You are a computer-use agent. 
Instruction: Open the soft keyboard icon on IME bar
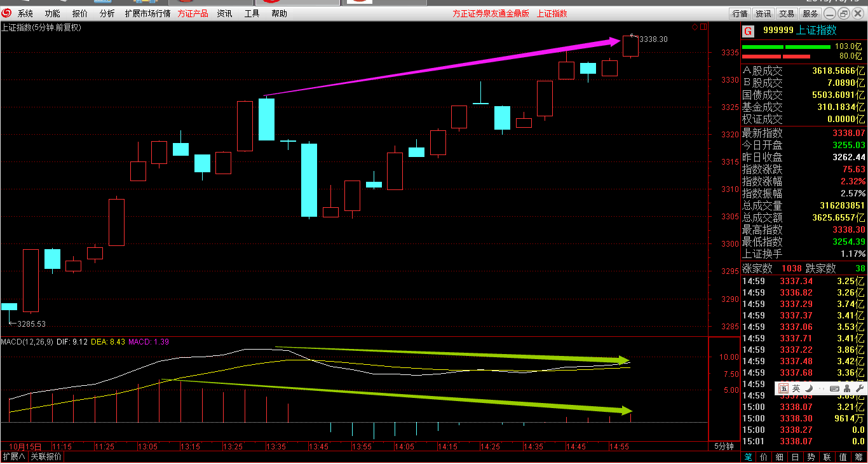(834, 388)
